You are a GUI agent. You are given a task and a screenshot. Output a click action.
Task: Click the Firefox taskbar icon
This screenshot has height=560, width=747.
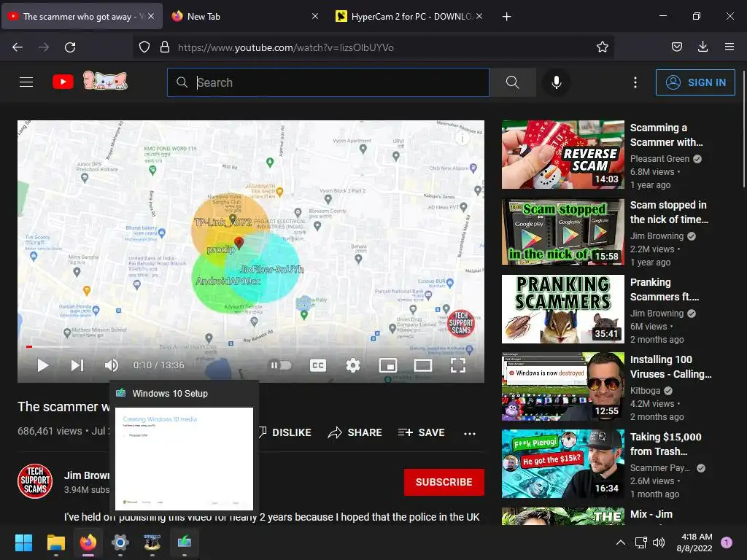[x=88, y=542]
